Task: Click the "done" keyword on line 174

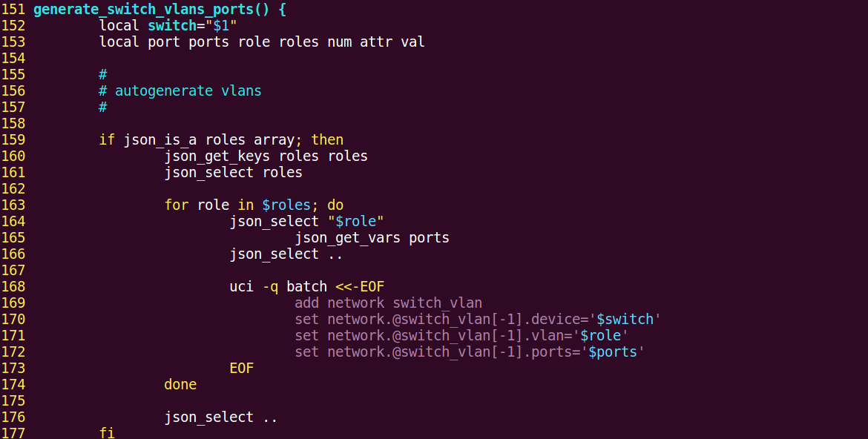Action: click(x=180, y=385)
